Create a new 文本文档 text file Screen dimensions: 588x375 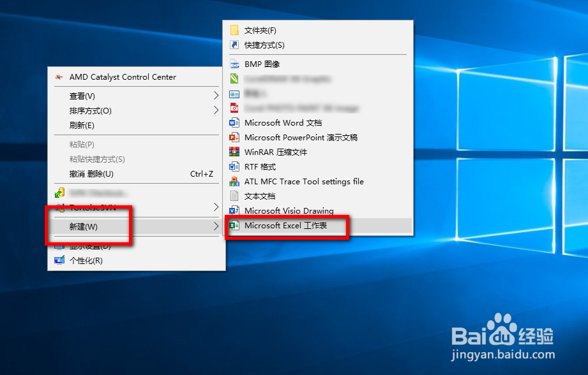coord(318,196)
